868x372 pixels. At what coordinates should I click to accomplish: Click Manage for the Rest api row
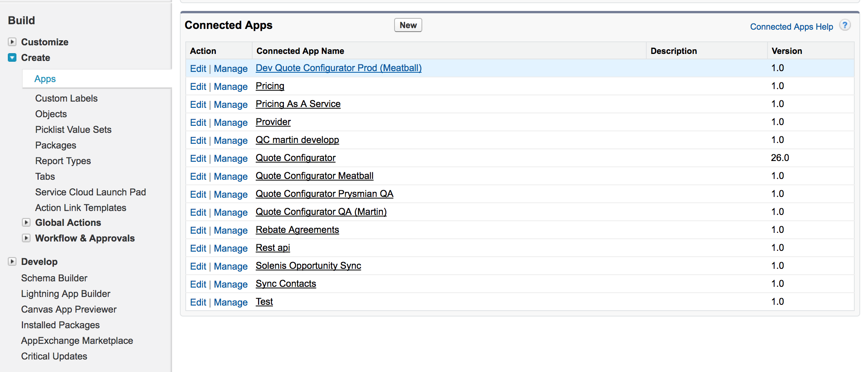[x=230, y=249]
